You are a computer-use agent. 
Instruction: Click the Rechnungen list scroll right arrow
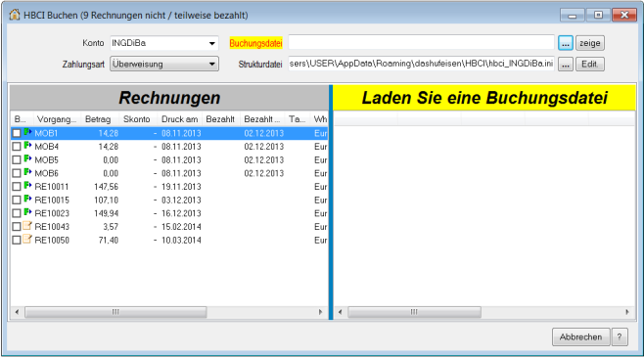(x=320, y=312)
